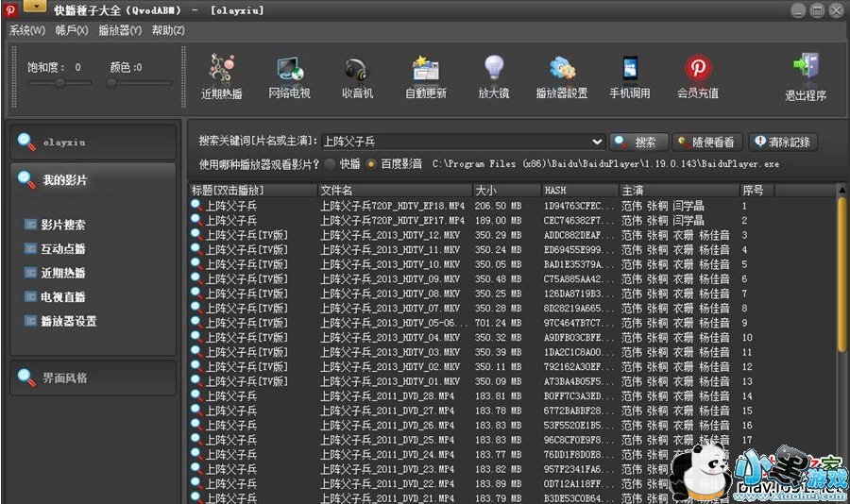Select file 上阵父子兵_2013_HDTV_11.MKV

390,249
